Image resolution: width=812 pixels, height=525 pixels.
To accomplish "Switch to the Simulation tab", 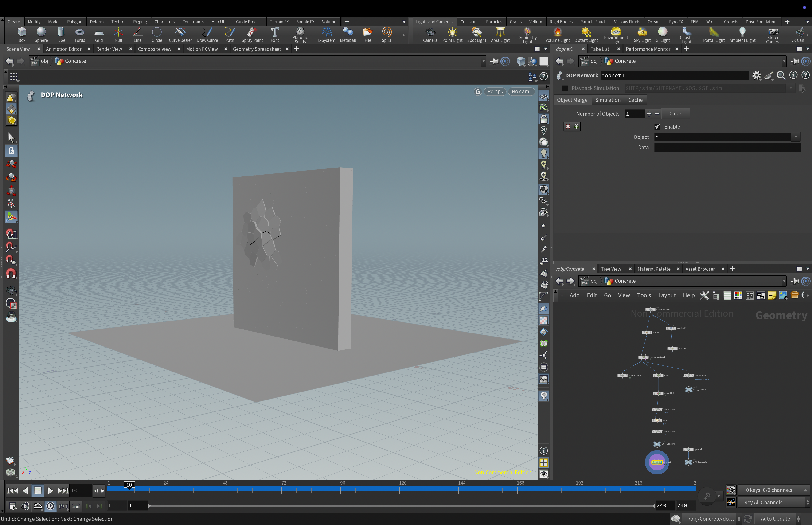I will click(608, 100).
